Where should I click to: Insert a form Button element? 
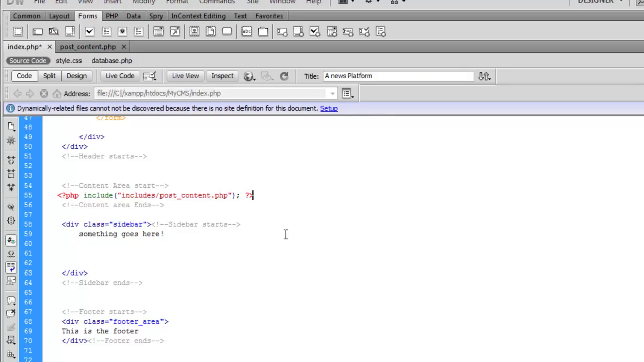[x=227, y=32]
